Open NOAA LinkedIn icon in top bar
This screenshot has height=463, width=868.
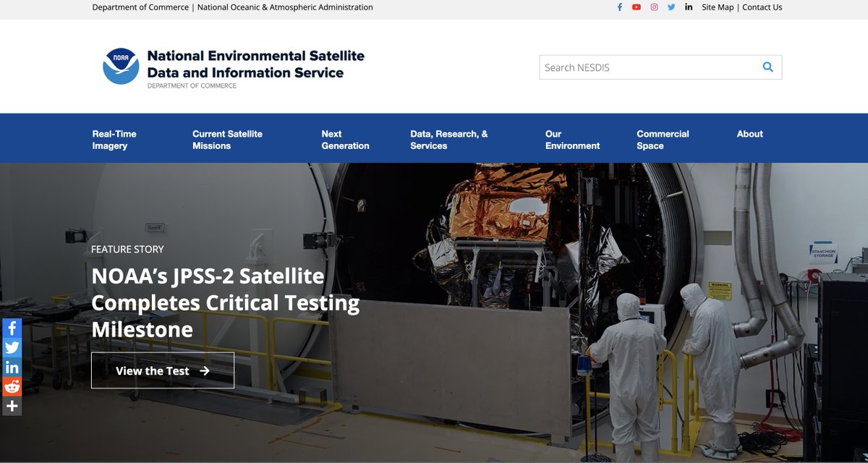[x=689, y=7]
